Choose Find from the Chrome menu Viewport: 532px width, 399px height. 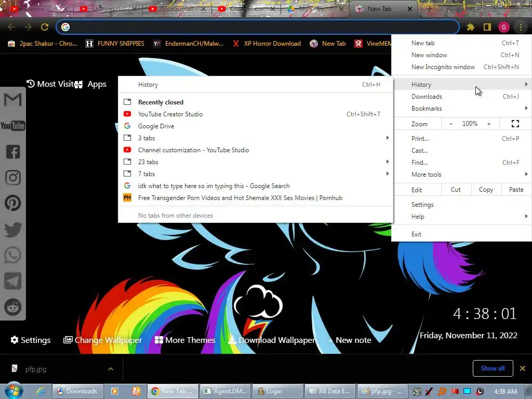(x=461, y=163)
